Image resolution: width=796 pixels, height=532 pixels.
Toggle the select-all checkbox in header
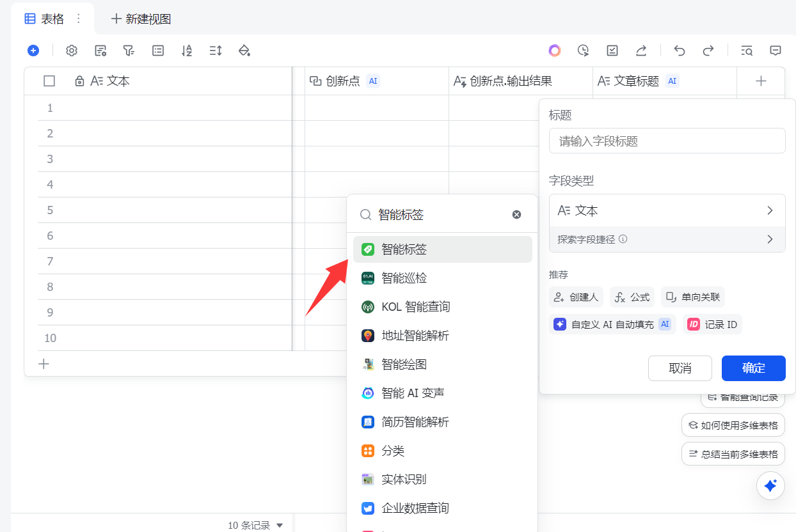49,81
